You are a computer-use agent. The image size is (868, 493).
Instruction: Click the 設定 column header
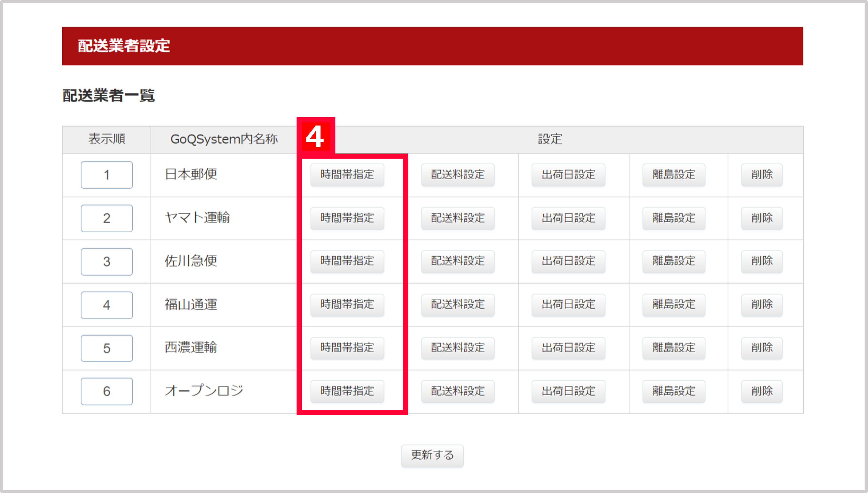(550, 139)
